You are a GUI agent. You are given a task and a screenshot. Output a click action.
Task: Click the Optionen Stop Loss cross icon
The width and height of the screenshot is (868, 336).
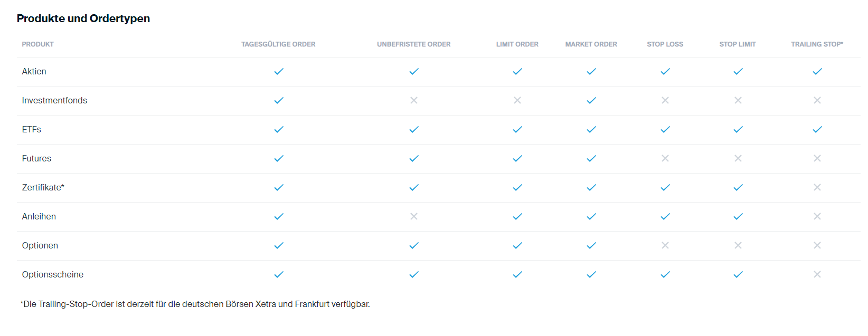pyautogui.click(x=665, y=245)
